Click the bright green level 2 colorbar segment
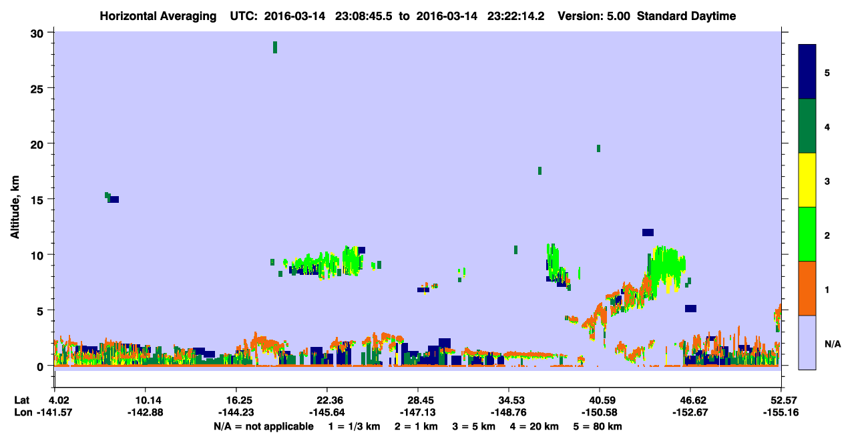Screen dimensions: 868x445 807,234
